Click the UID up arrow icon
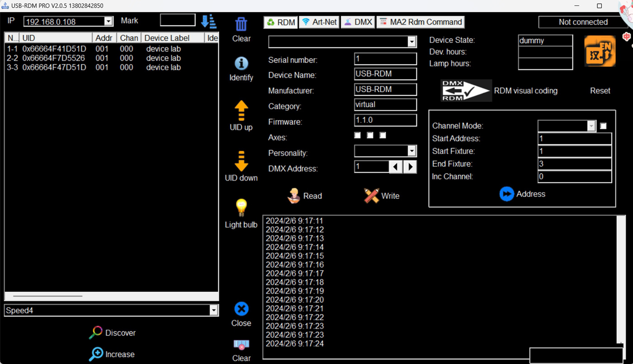The image size is (633, 364). click(241, 111)
